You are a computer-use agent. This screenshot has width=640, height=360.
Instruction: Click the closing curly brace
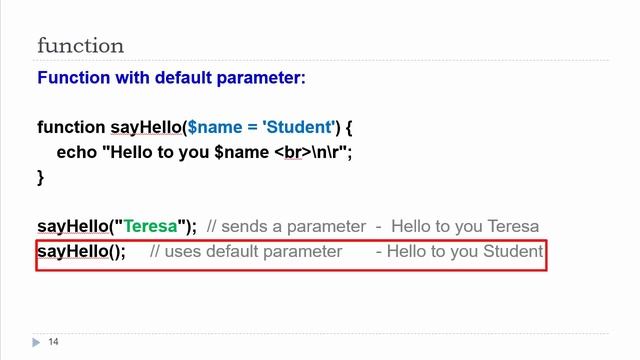point(40,178)
